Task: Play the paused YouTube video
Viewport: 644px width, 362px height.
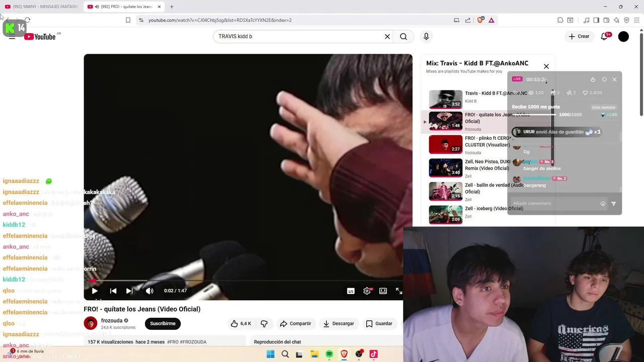Action: (x=95, y=291)
